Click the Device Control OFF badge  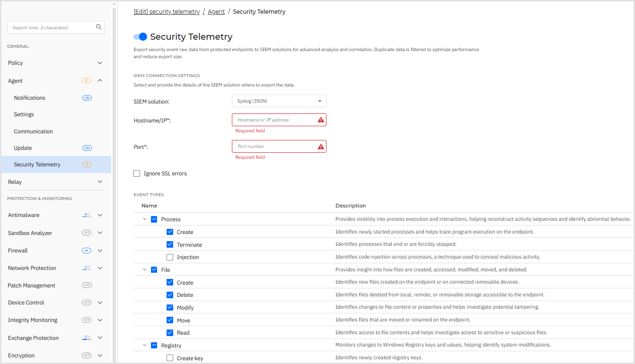click(x=87, y=303)
